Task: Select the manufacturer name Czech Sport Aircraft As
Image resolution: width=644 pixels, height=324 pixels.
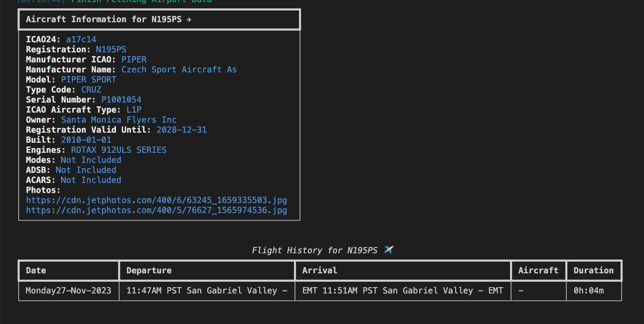Action: [x=179, y=69]
